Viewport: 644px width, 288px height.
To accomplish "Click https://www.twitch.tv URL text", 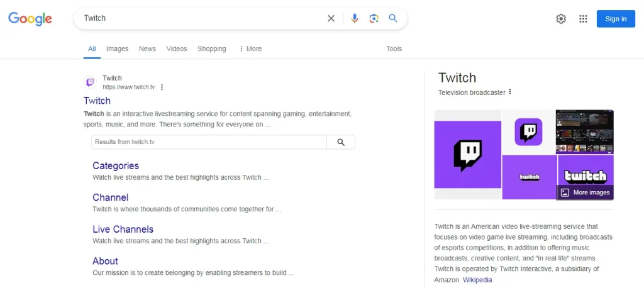I will coord(128,87).
